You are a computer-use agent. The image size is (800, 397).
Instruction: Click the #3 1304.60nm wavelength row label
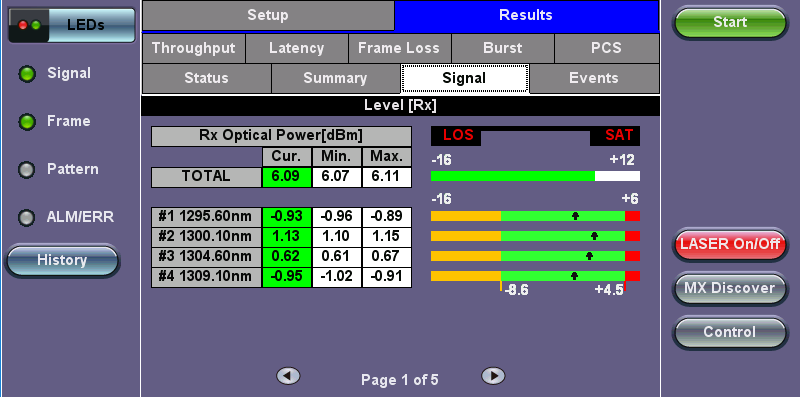pos(206,257)
